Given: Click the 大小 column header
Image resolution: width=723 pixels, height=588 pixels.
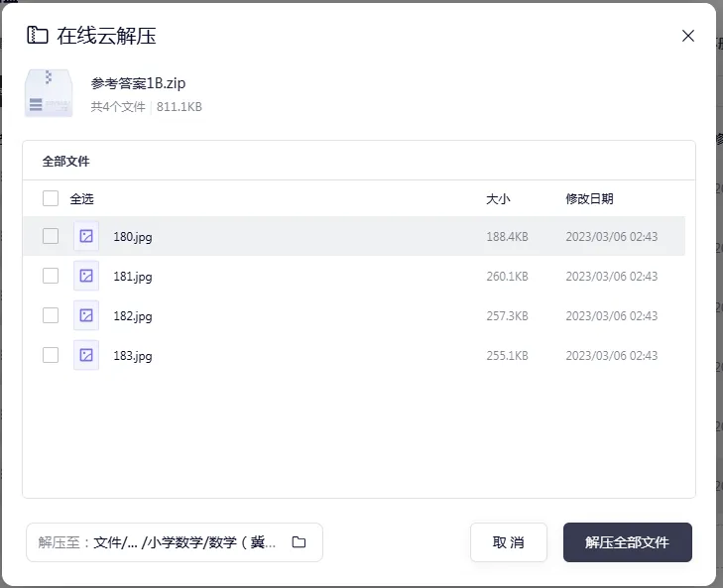Looking at the screenshot, I should pyautogui.click(x=498, y=198).
